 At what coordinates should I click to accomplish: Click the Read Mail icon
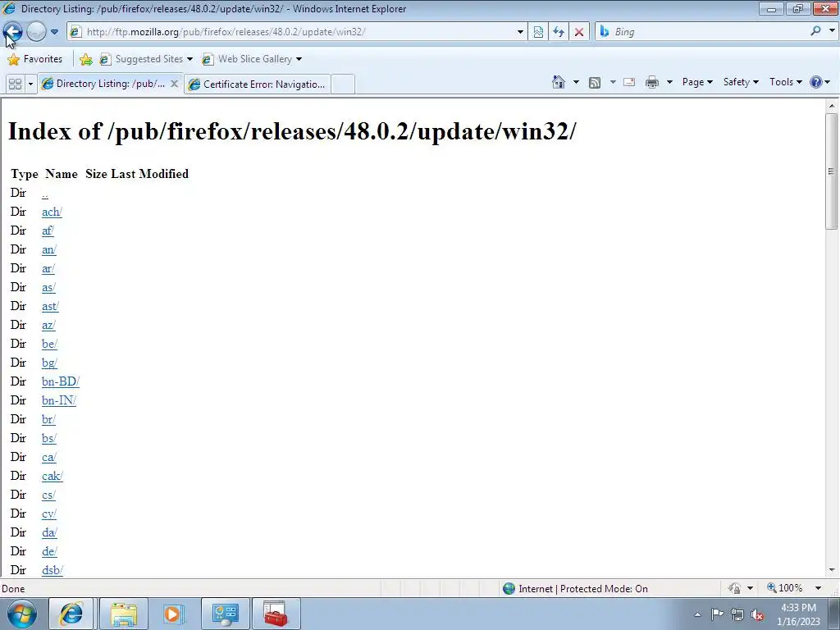pyautogui.click(x=629, y=82)
